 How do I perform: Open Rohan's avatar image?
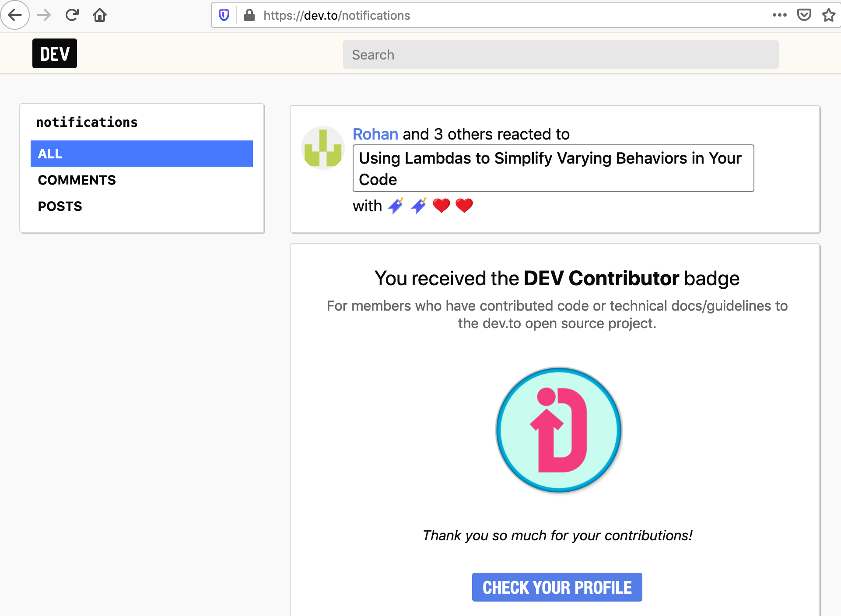point(322,147)
